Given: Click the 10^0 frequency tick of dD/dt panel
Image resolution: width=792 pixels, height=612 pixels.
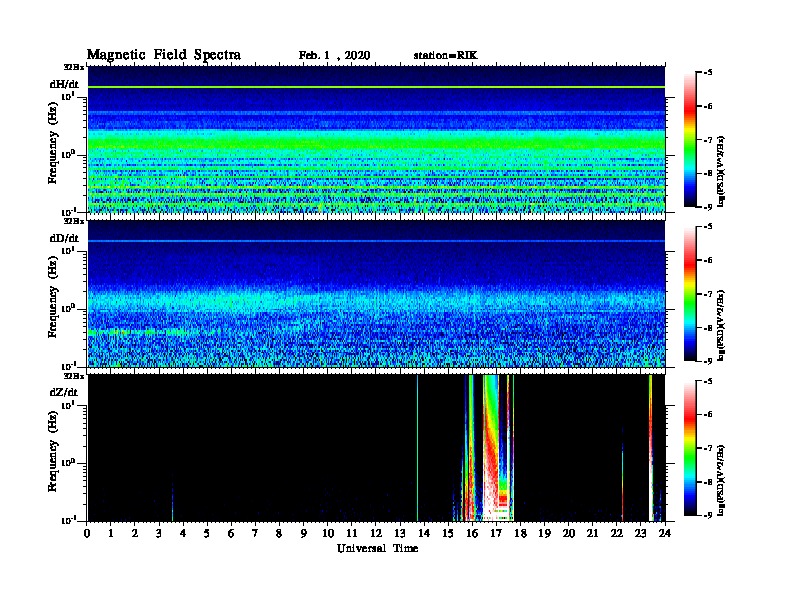Looking at the screenshot, I should pyautogui.click(x=67, y=308).
